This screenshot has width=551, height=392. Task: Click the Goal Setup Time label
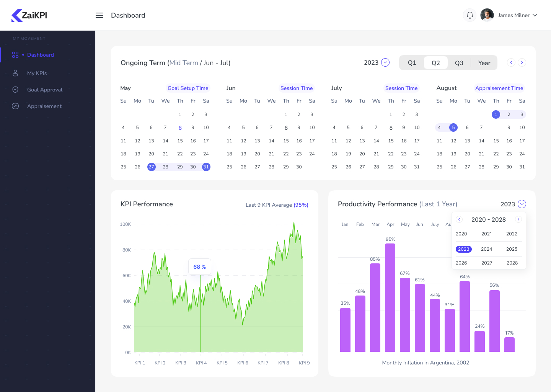tap(188, 88)
